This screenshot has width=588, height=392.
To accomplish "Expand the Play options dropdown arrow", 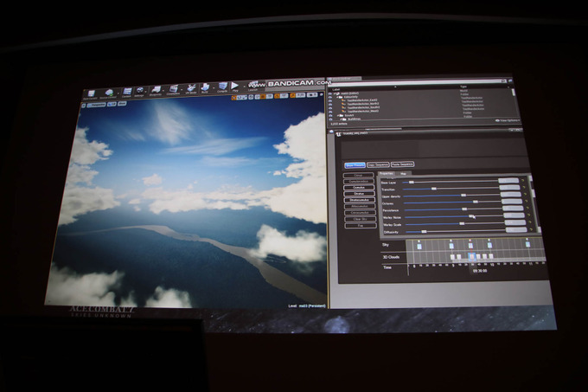I will click(x=244, y=87).
